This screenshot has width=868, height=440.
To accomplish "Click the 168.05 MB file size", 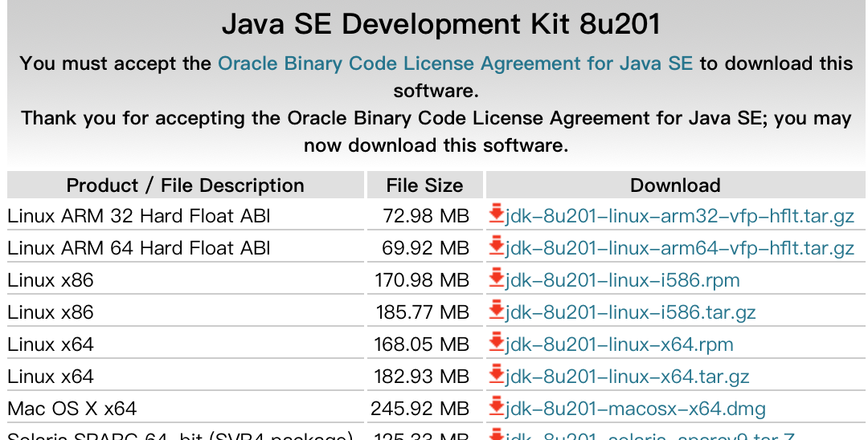I will (422, 344).
